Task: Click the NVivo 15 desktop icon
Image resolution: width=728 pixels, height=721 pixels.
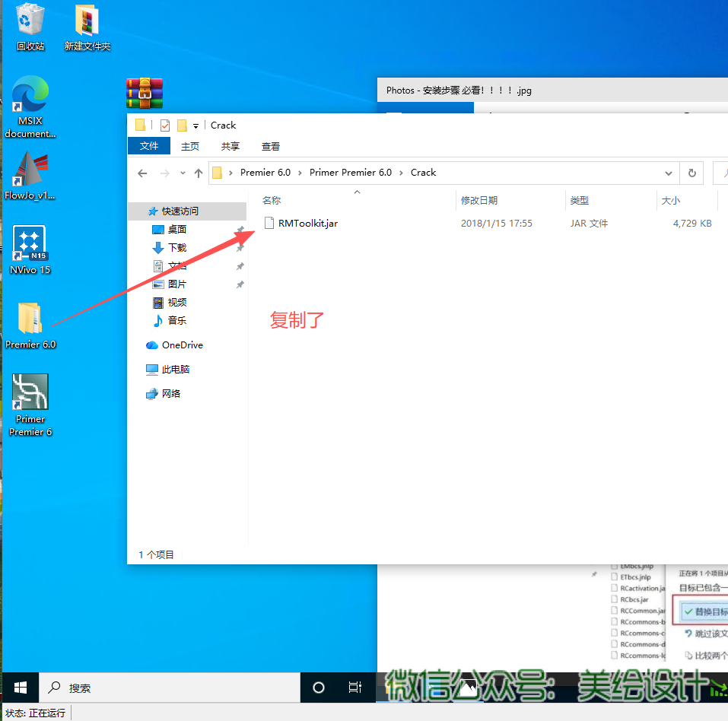Action: 30,243
